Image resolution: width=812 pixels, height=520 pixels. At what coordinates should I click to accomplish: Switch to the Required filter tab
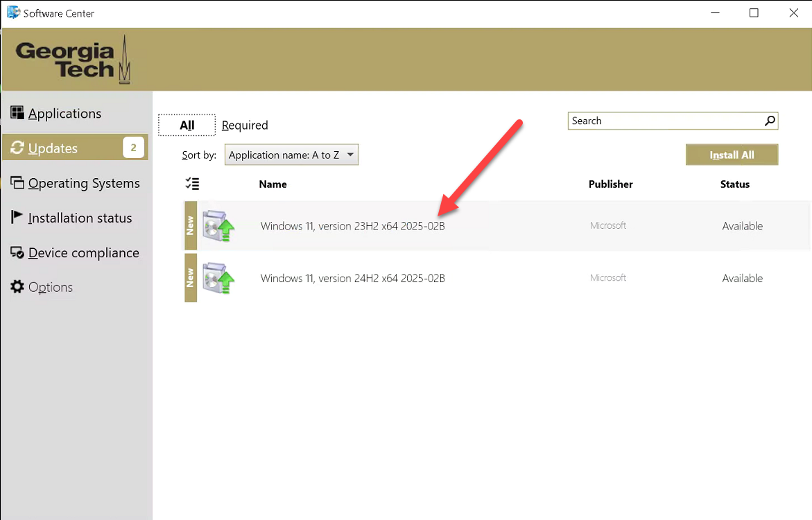point(245,125)
